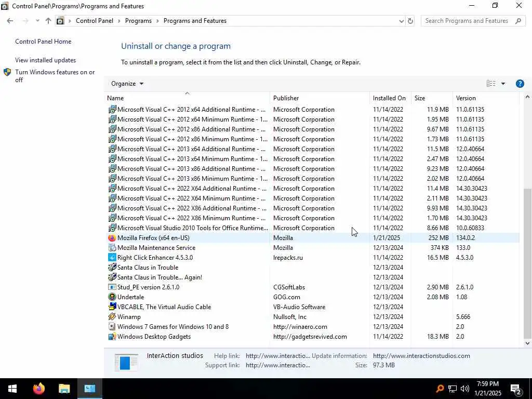
Task: Click the Programs and Features taskbar button
Action: (90, 388)
